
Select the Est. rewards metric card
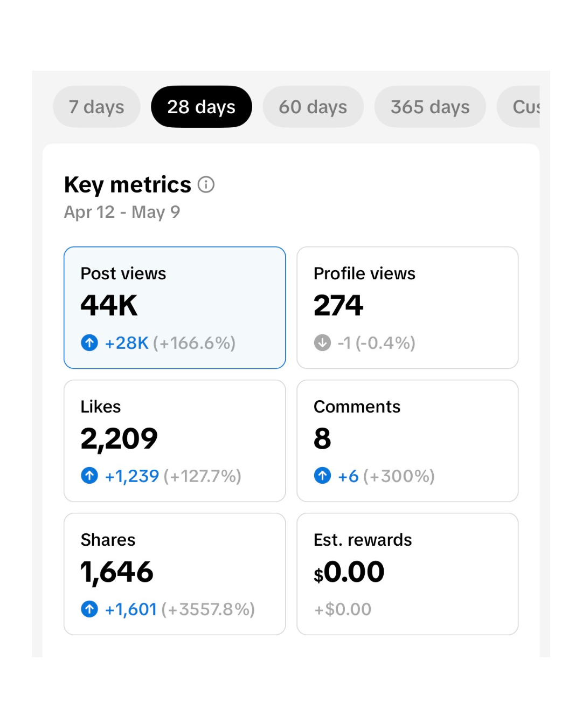[x=407, y=574]
